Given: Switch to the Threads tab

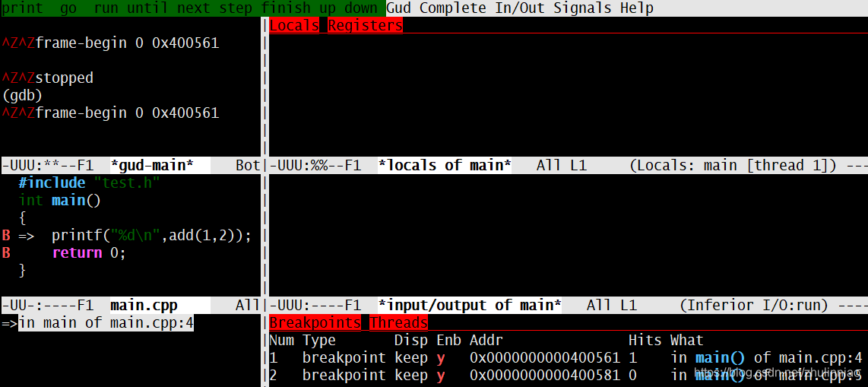Looking at the screenshot, I should click(x=398, y=323).
